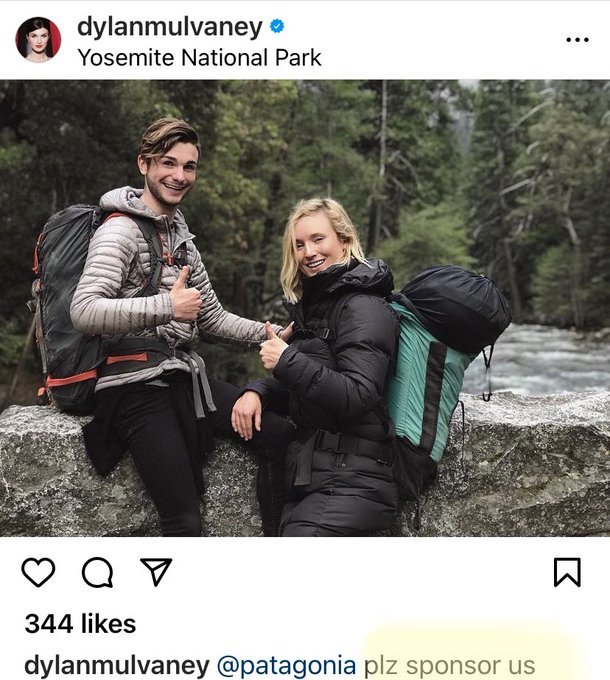Open comments via the speech bubble icon
Image resolution: width=610 pixels, height=680 pixels.
[x=97, y=572]
